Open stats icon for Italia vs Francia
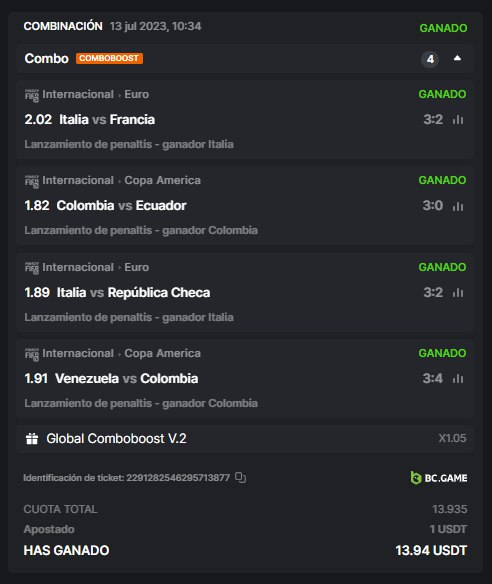 tap(458, 120)
